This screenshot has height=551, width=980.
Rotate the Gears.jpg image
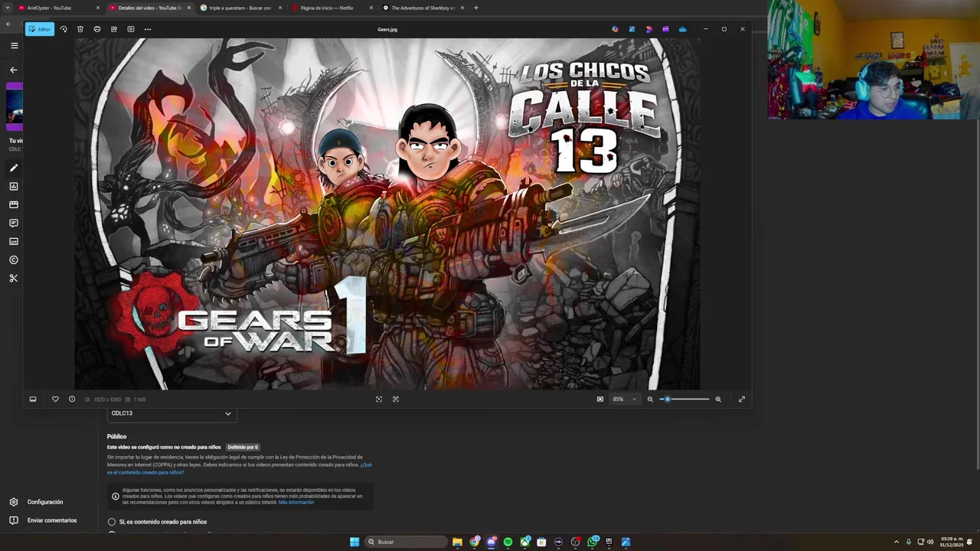pyautogui.click(x=64, y=29)
